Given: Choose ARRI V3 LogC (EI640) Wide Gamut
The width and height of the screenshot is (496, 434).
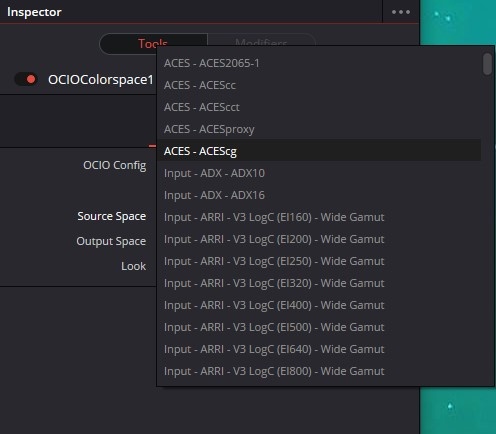Looking at the screenshot, I should pyautogui.click(x=319, y=349).
